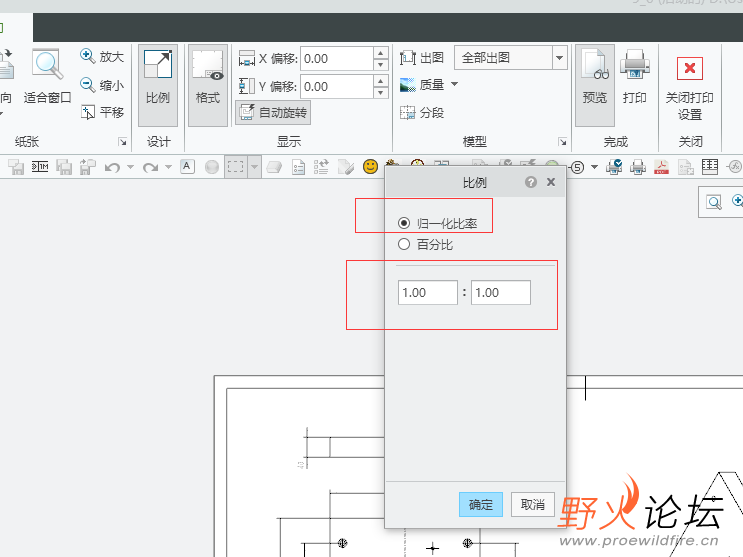Click the second ratio field showing 1.00

[x=501, y=292]
